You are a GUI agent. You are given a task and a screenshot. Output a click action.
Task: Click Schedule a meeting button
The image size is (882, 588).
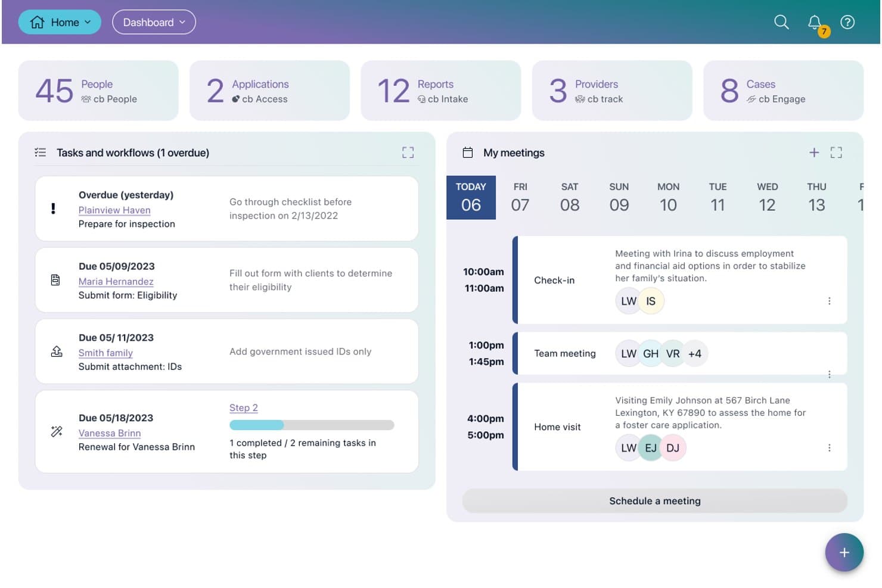pos(654,501)
